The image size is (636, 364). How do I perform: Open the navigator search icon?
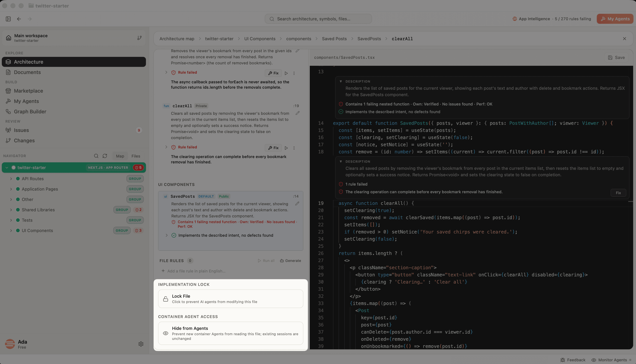pos(96,156)
